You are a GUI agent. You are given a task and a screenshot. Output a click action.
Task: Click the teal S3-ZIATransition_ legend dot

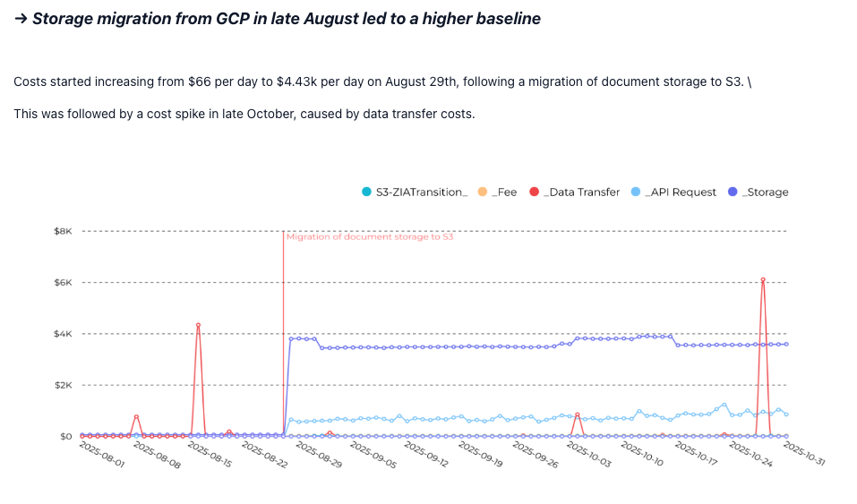pyautogui.click(x=365, y=192)
